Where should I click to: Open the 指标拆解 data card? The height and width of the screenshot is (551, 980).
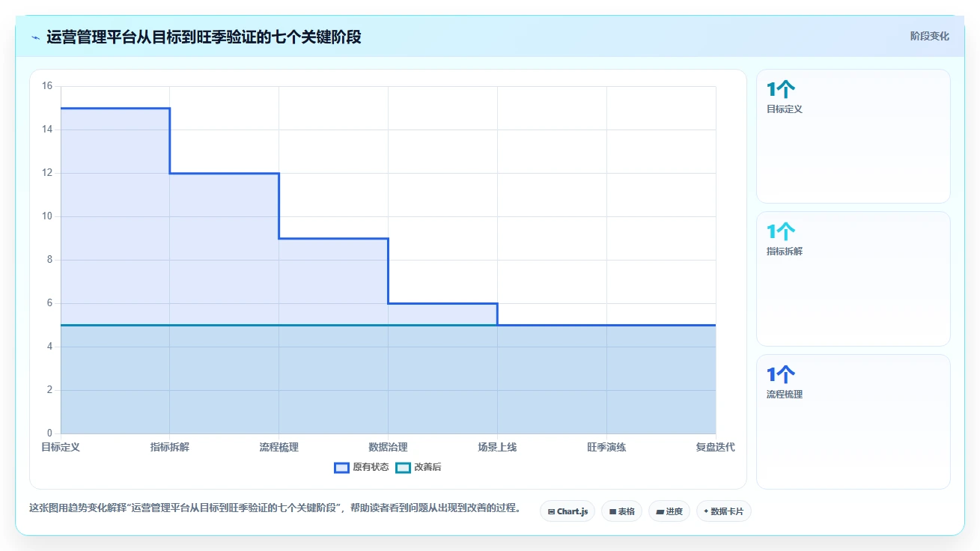pyautogui.click(x=853, y=278)
